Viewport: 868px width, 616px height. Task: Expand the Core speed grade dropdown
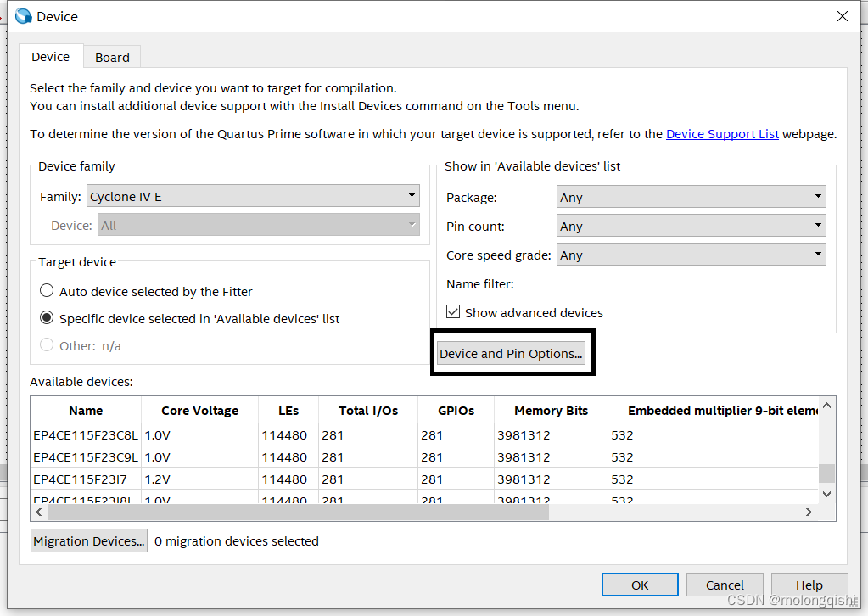[691, 255]
